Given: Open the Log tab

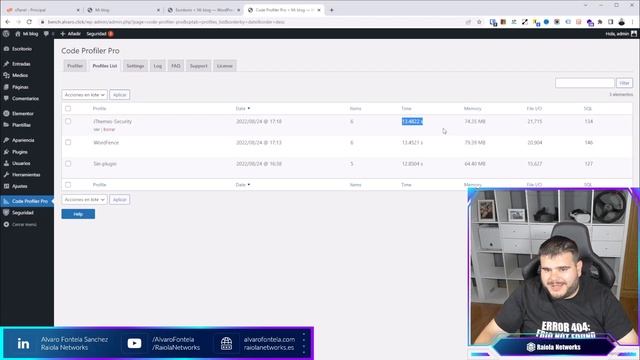Looking at the screenshot, I should click(158, 66).
